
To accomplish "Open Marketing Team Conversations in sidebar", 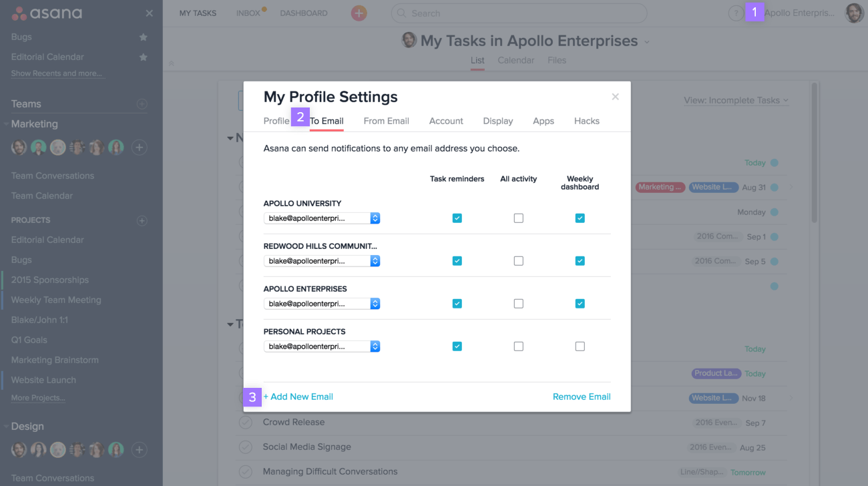I will pos(52,176).
